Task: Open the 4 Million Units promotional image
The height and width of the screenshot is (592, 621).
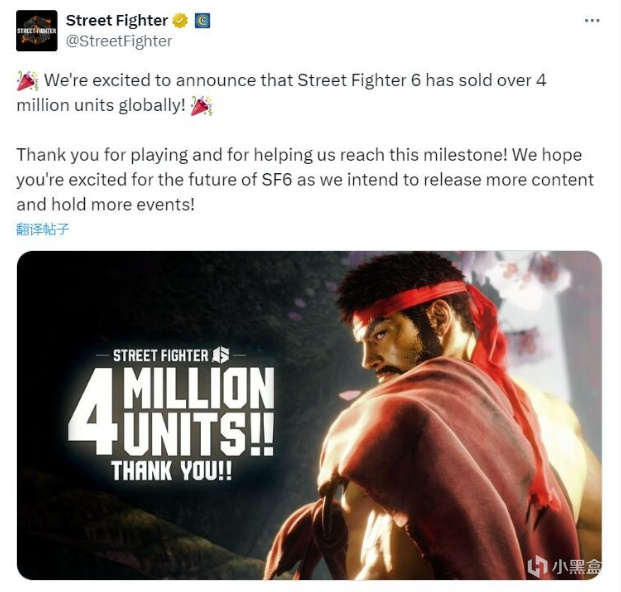Action: click(309, 415)
